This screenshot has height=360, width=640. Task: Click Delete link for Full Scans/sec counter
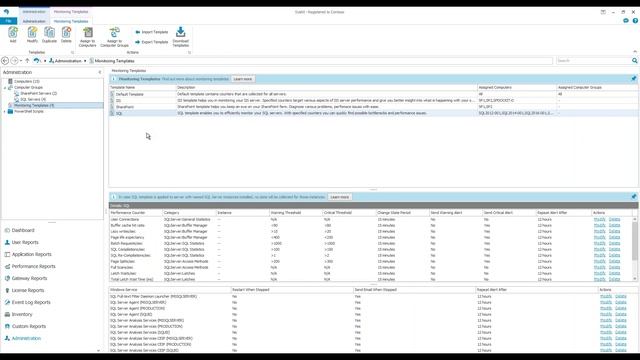(614, 267)
